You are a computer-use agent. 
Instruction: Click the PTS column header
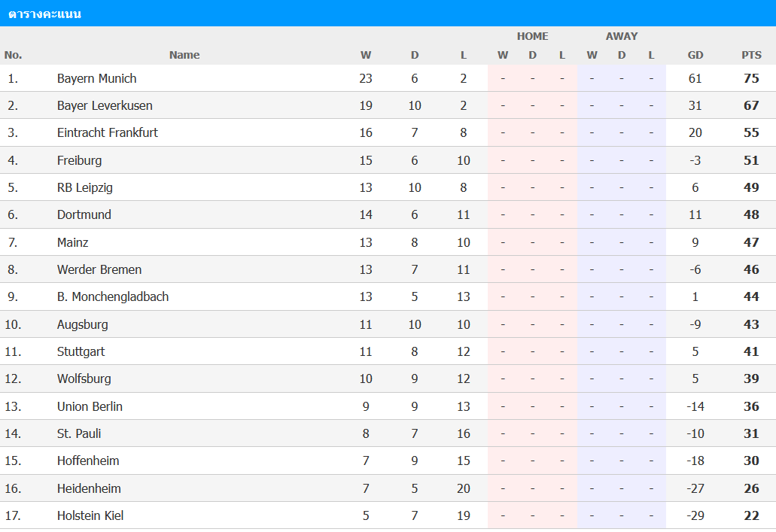pos(751,55)
